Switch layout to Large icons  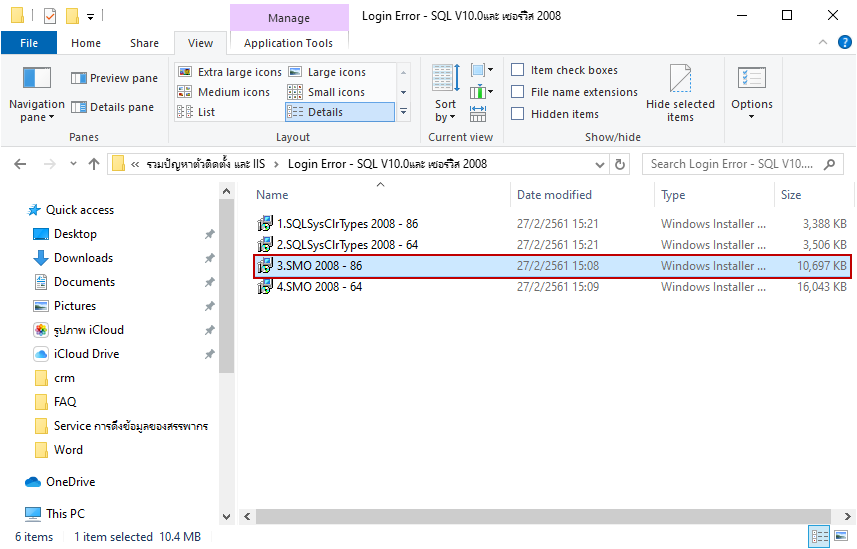(327, 72)
